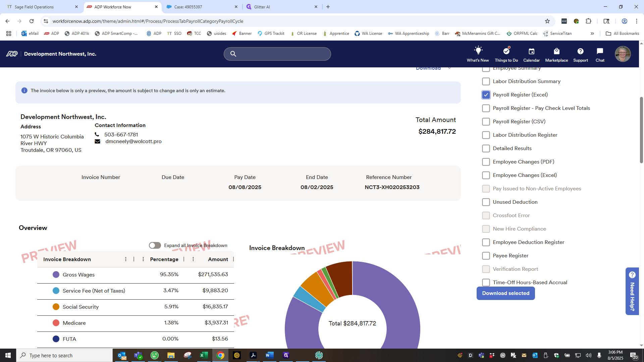644x362 pixels.
Task: Check Employee Changes (Excel) checkbox
Action: point(486,175)
